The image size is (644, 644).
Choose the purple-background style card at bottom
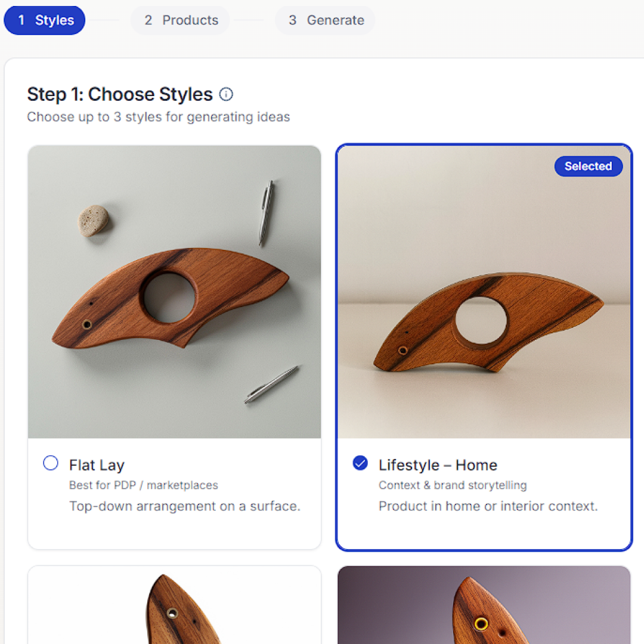tap(484, 605)
